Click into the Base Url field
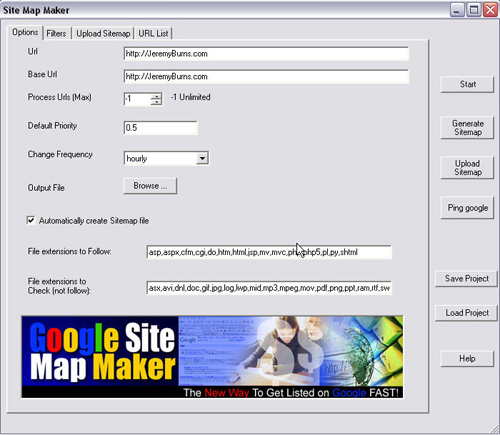The width and height of the screenshot is (500, 435). (x=266, y=77)
